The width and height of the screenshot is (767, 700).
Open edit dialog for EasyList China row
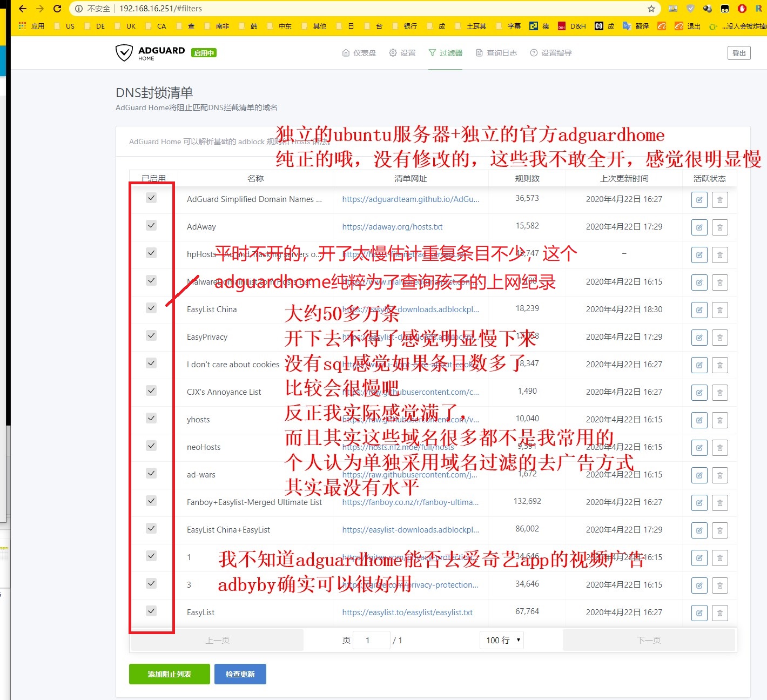point(699,310)
